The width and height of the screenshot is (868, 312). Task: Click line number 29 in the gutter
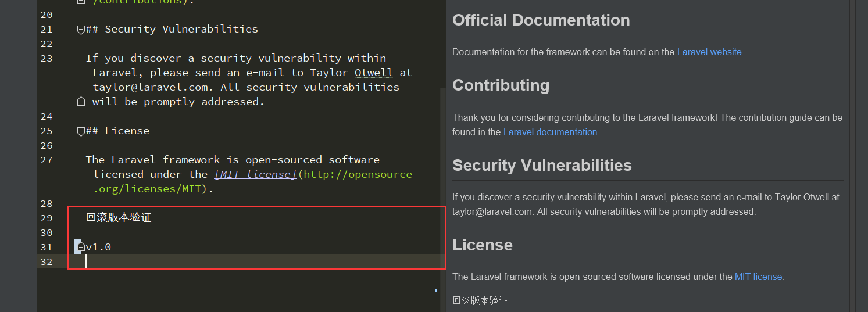click(47, 218)
